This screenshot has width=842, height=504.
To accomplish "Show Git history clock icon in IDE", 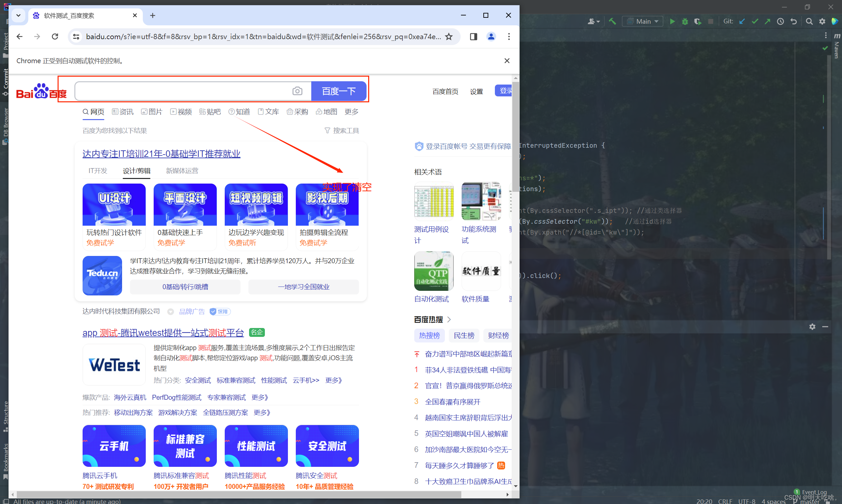I will click(x=780, y=21).
